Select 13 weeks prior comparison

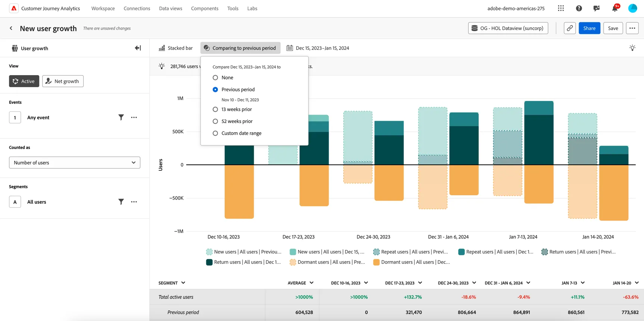click(215, 109)
